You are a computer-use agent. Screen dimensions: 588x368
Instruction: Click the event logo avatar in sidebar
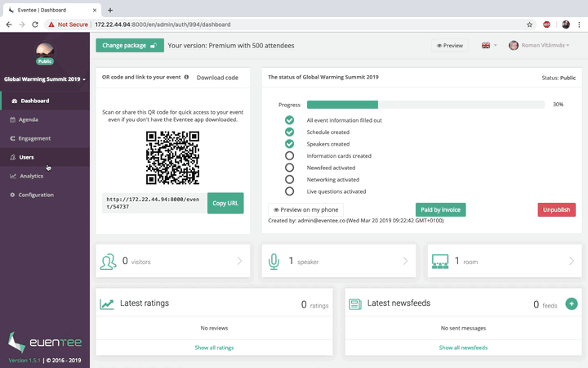[45, 52]
